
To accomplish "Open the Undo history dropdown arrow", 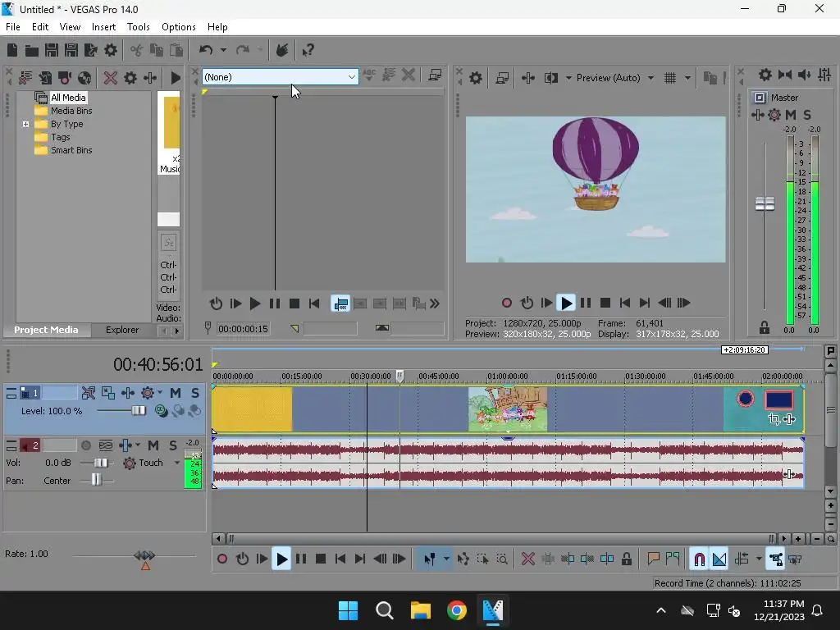I will click(223, 50).
